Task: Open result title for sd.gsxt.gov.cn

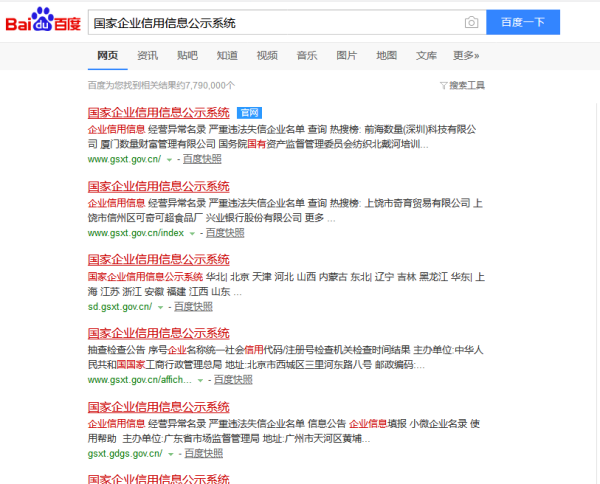Action: coord(158,260)
